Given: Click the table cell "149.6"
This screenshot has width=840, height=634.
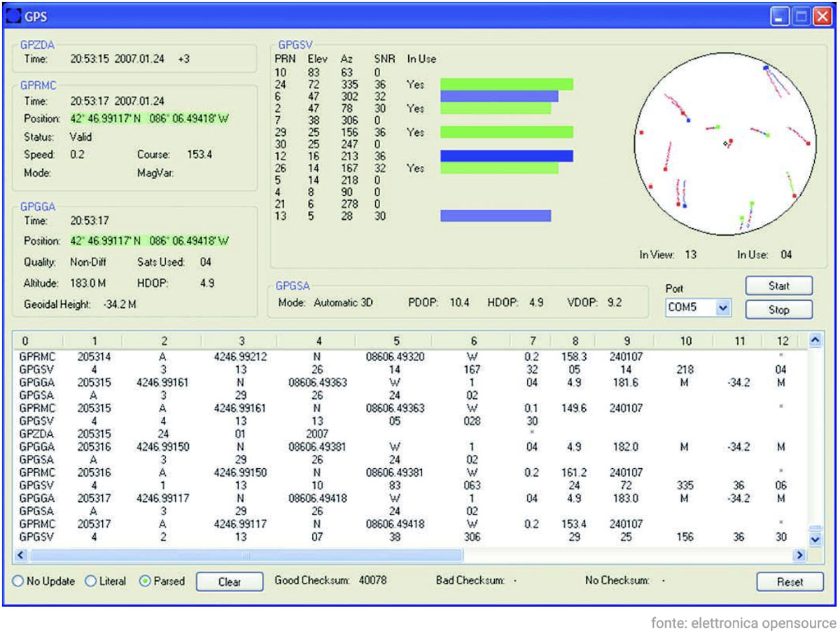Looking at the screenshot, I should pyautogui.click(x=575, y=408).
